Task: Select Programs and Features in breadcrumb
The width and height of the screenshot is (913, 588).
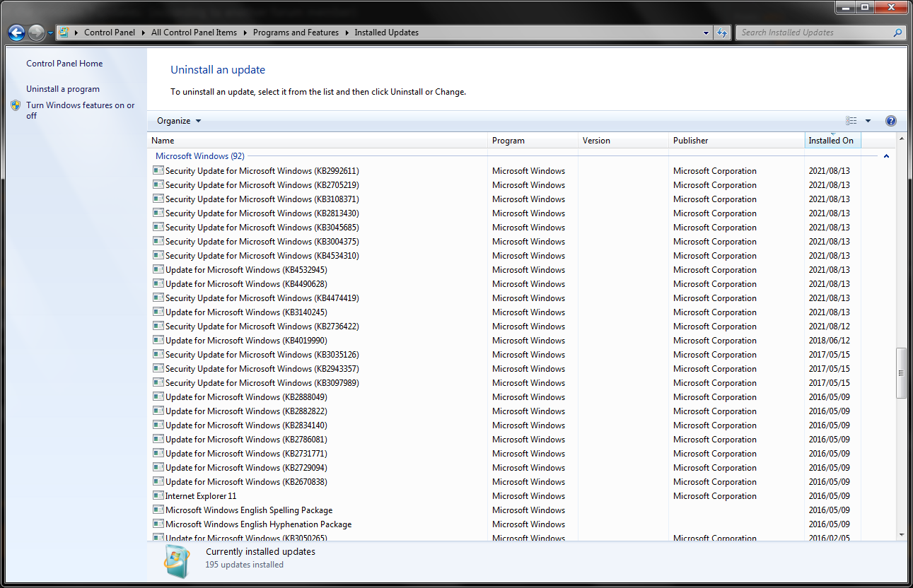Action: coord(296,33)
